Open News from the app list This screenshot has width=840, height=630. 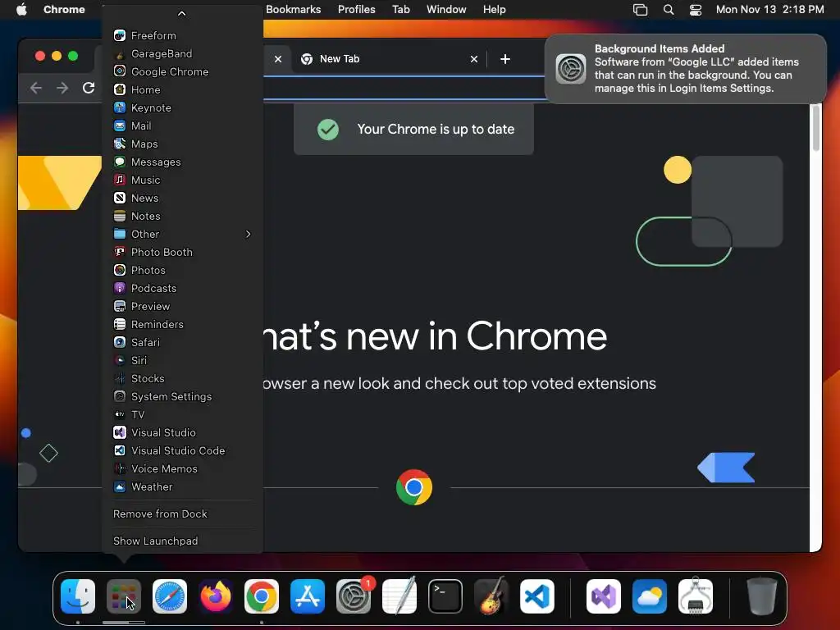click(182, 198)
